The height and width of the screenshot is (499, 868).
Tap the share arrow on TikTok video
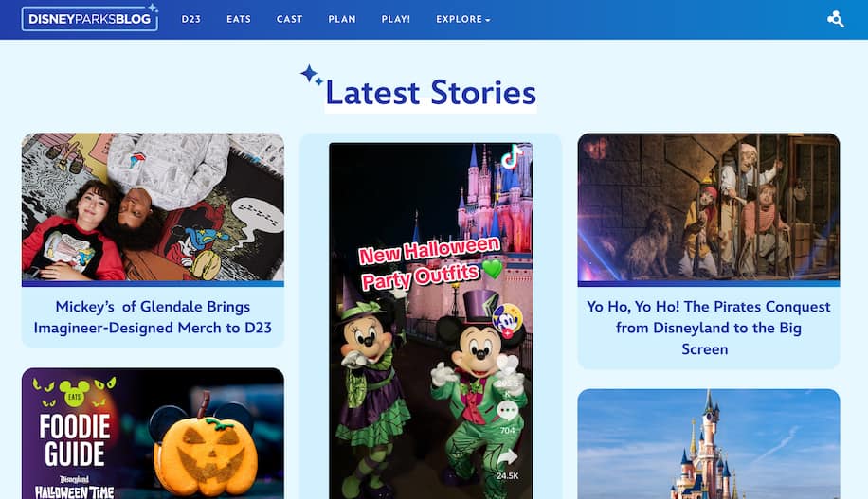pyautogui.click(x=508, y=457)
